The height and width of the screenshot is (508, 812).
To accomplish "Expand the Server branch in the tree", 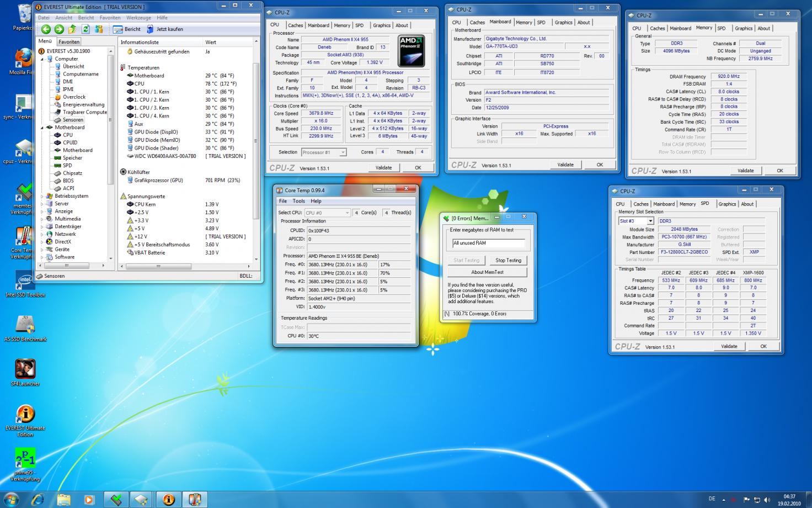I will point(42,204).
